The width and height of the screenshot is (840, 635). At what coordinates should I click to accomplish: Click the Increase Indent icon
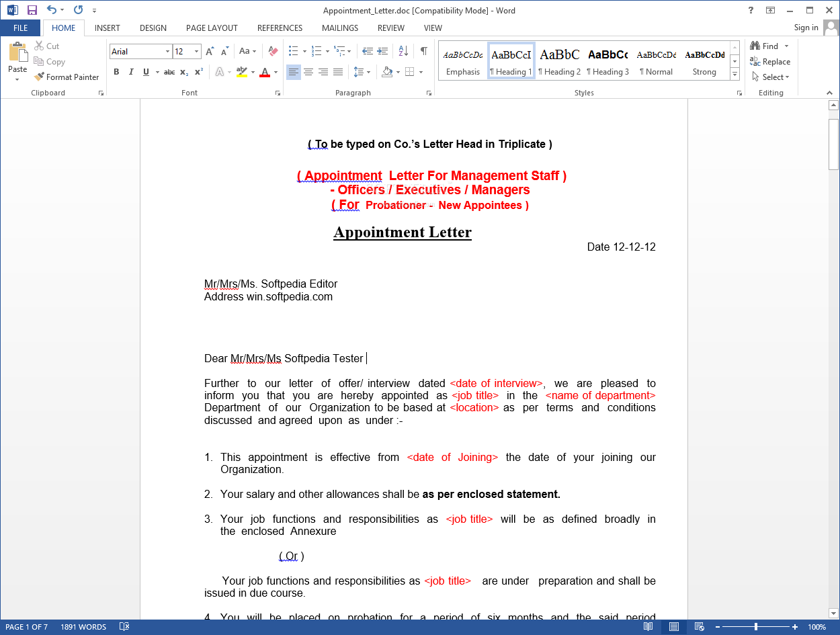click(x=382, y=52)
